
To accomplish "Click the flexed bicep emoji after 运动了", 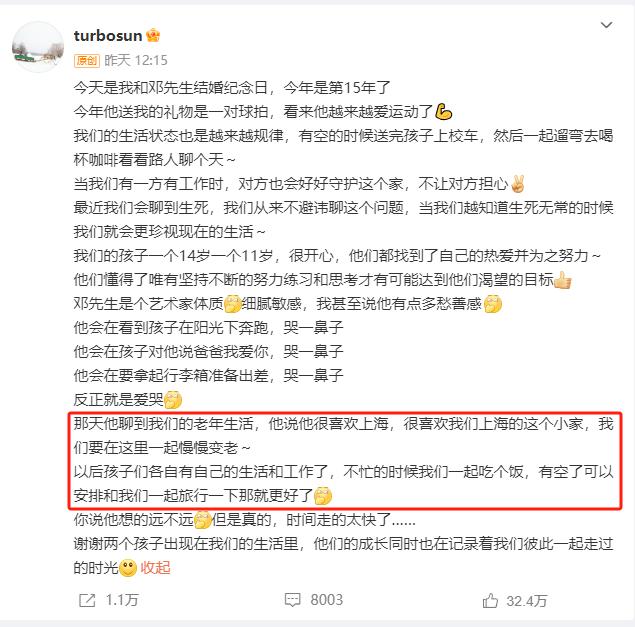I will coord(443,112).
